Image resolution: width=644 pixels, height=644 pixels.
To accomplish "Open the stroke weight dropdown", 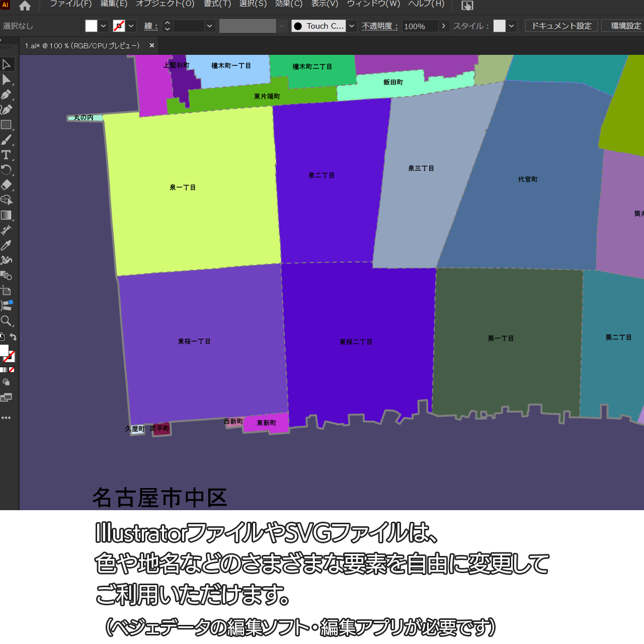I will (210, 26).
